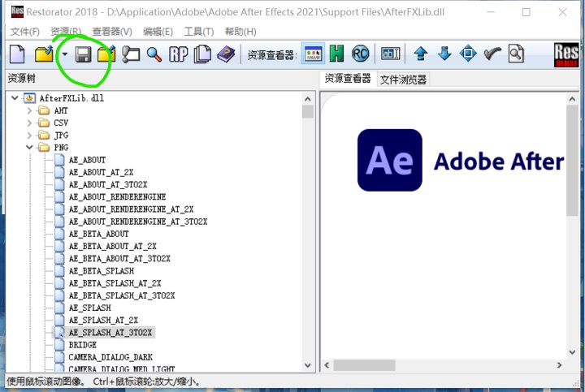
Task: Select the AE_SPLASH_AT_3TO2X resource
Action: pos(110,332)
